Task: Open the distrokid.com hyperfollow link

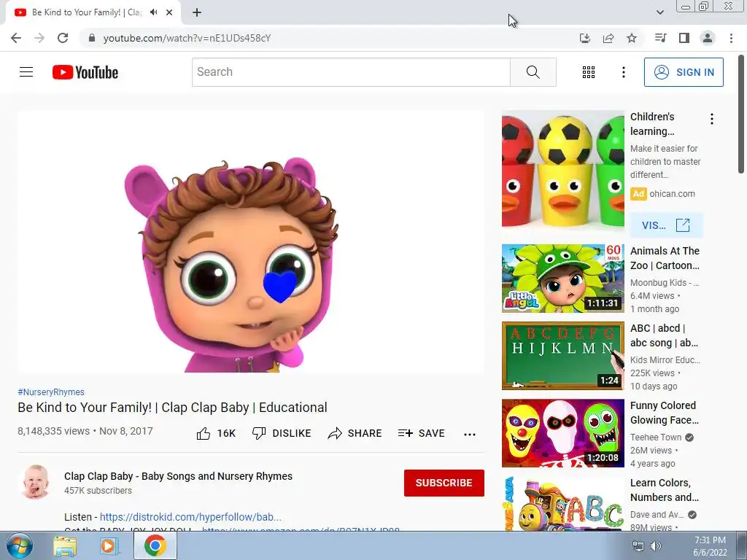Action: click(x=190, y=517)
